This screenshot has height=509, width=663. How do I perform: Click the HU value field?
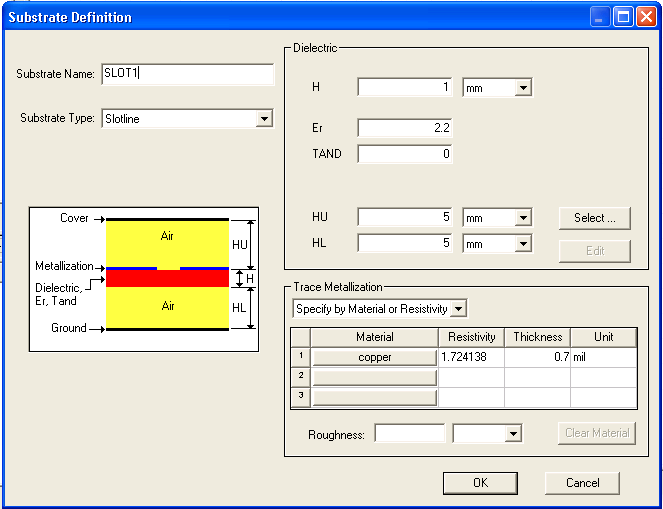tap(405, 218)
